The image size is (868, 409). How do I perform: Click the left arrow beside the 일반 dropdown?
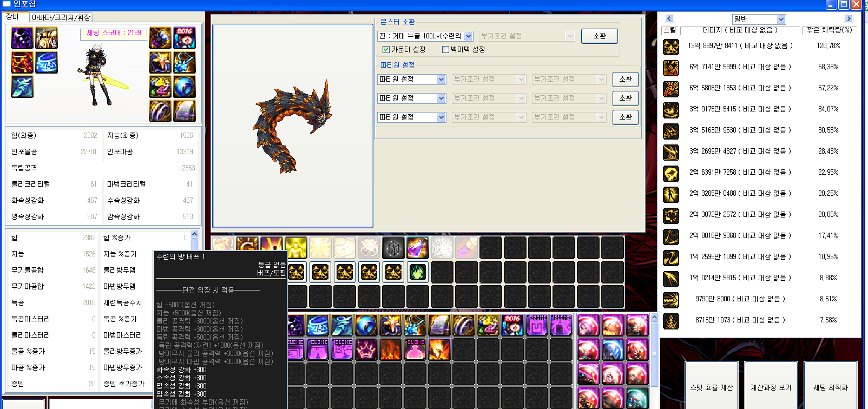pos(669,19)
